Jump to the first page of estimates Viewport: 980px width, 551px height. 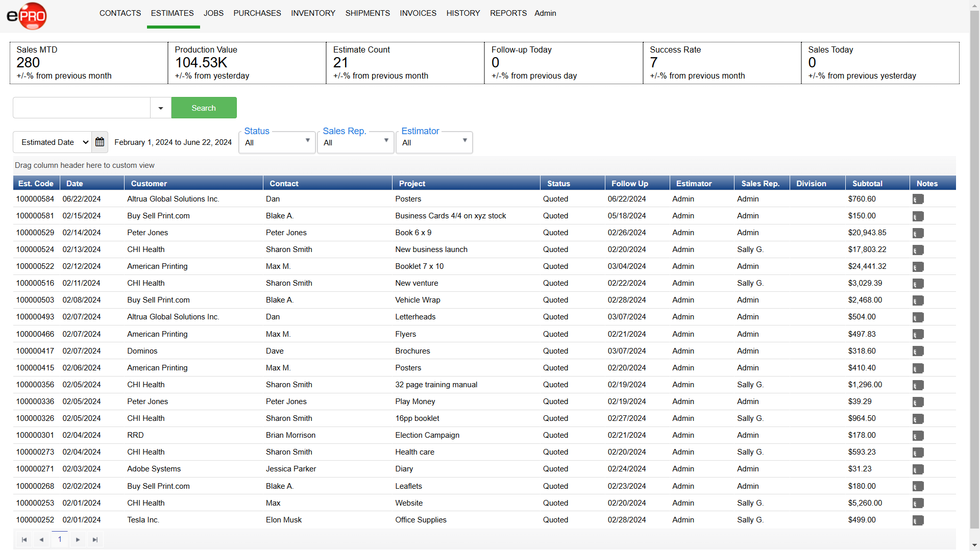coord(23,539)
